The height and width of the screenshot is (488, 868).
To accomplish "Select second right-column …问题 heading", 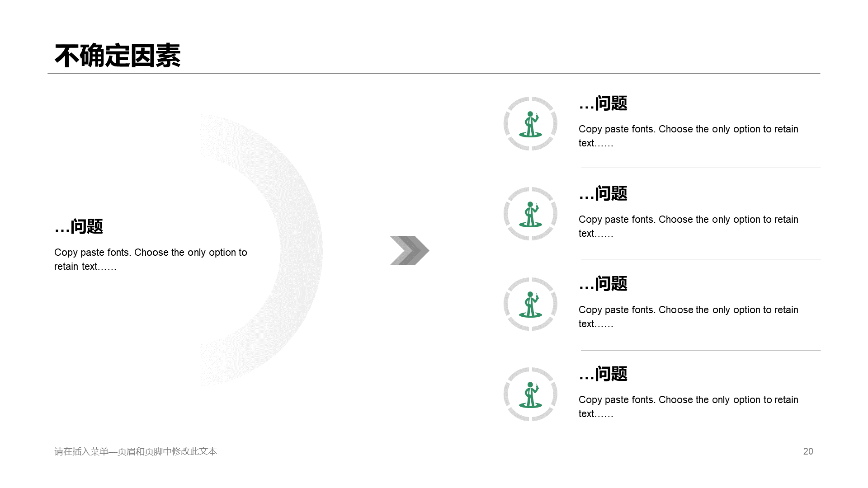I will 603,193.
